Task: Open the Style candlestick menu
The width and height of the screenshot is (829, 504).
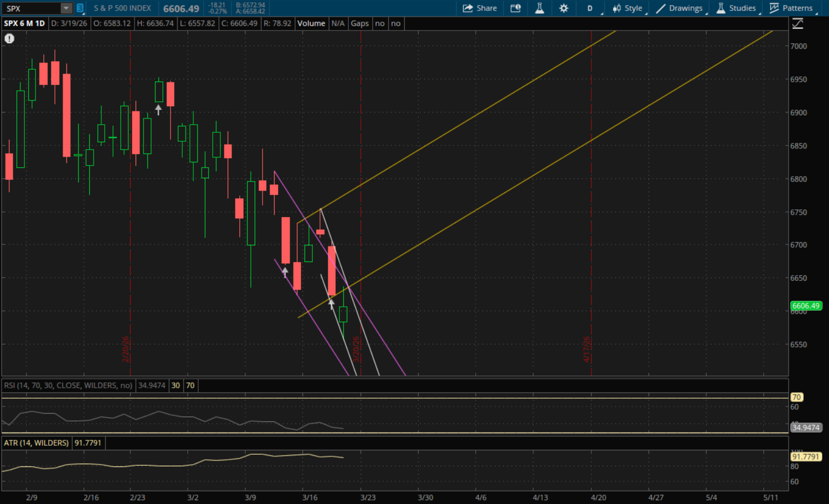Action: tap(627, 8)
